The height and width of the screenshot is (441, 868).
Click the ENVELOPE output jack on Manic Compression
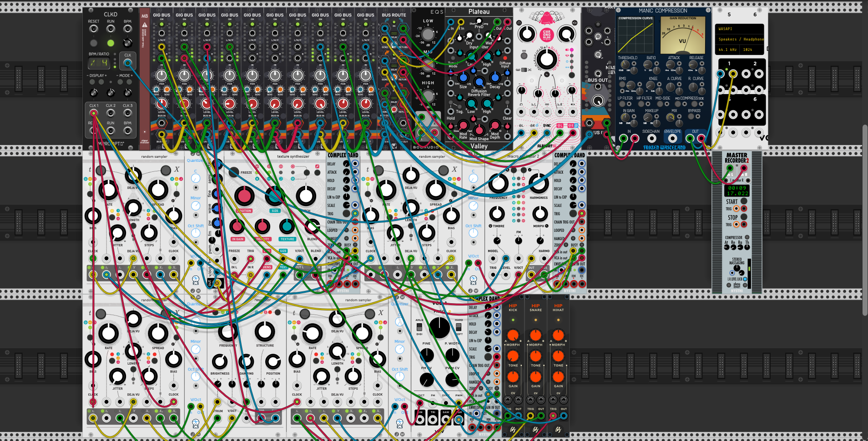coord(672,138)
